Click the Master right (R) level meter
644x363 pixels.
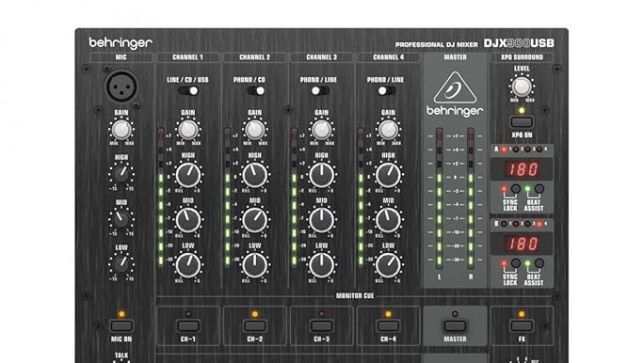pyautogui.click(x=471, y=198)
